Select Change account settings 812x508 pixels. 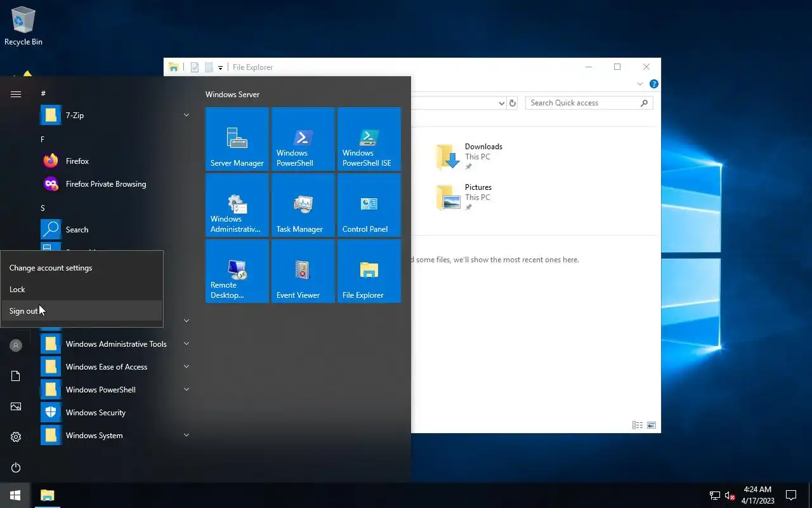(x=82, y=268)
